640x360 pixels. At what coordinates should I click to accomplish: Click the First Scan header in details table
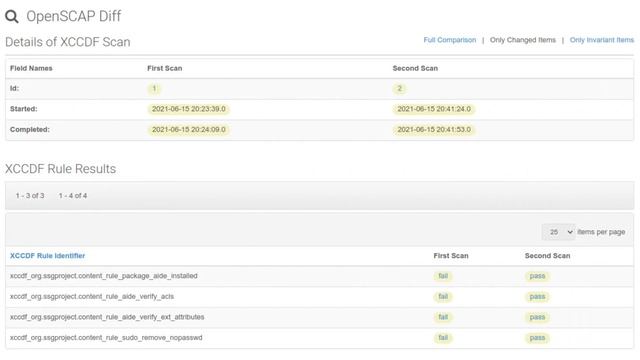[164, 68]
